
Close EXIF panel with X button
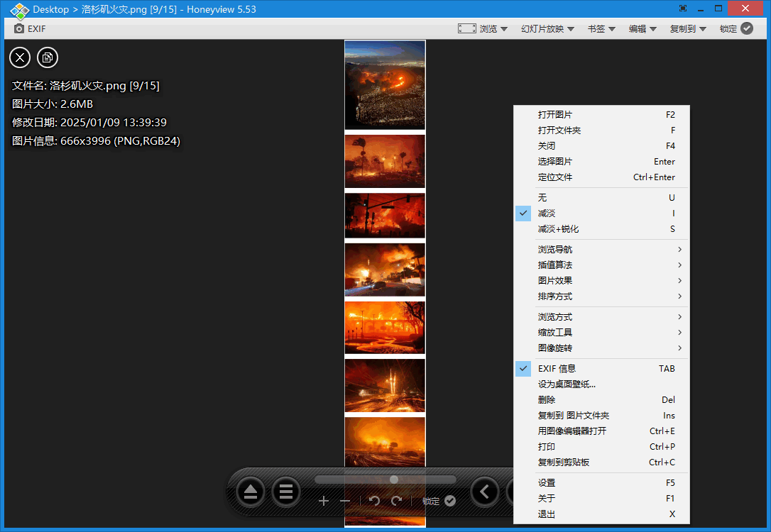point(19,57)
